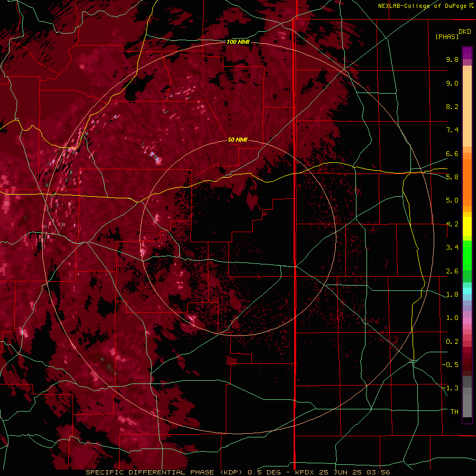Click the -0.5 value on color scale
476x476 pixels.
point(450,365)
